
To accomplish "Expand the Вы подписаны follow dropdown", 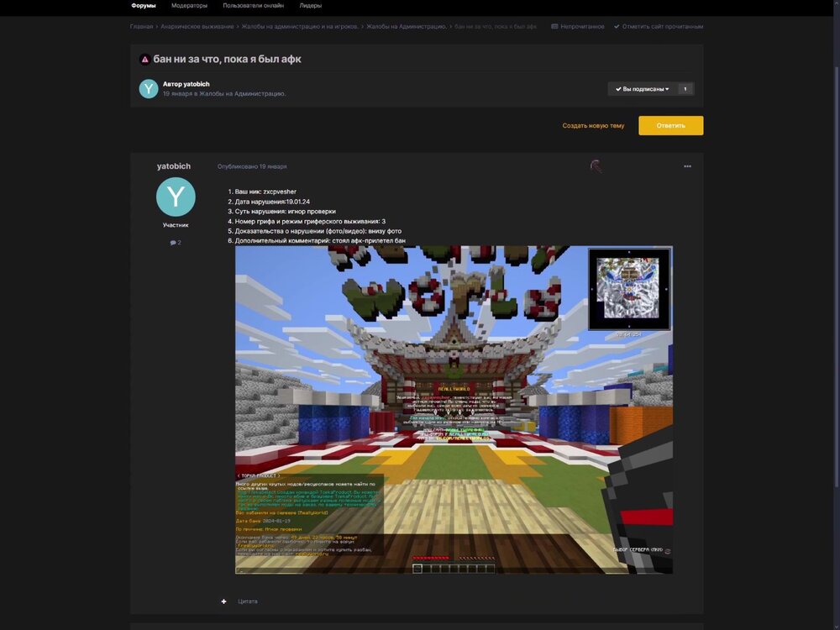I will (x=643, y=89).
